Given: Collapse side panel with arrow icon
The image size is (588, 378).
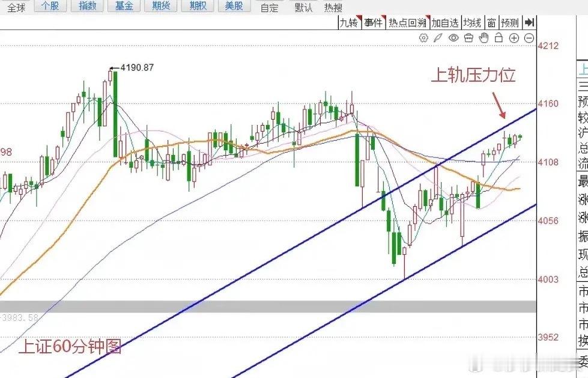Looking at the screenshot, I should point(530,23).
